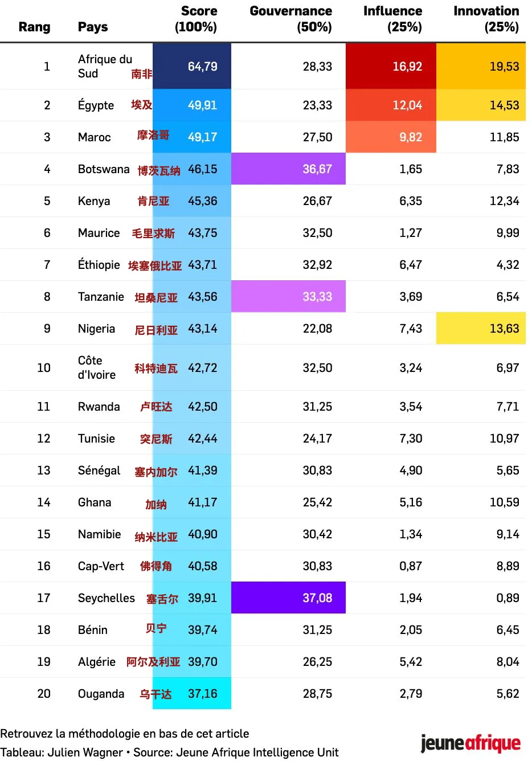Viewport: 532px width, 761px height.
Task: Select the Côte d'Ivoire country name
Action: point(97,367)
